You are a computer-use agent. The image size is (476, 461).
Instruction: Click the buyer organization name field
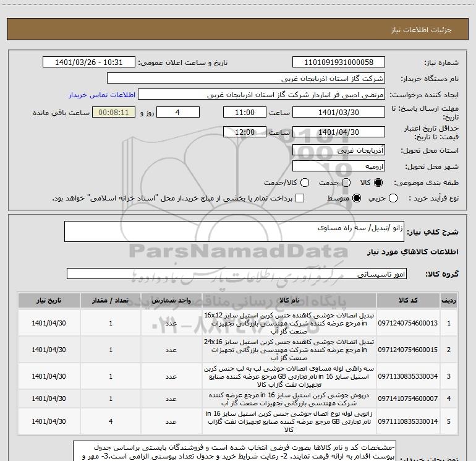246,79
